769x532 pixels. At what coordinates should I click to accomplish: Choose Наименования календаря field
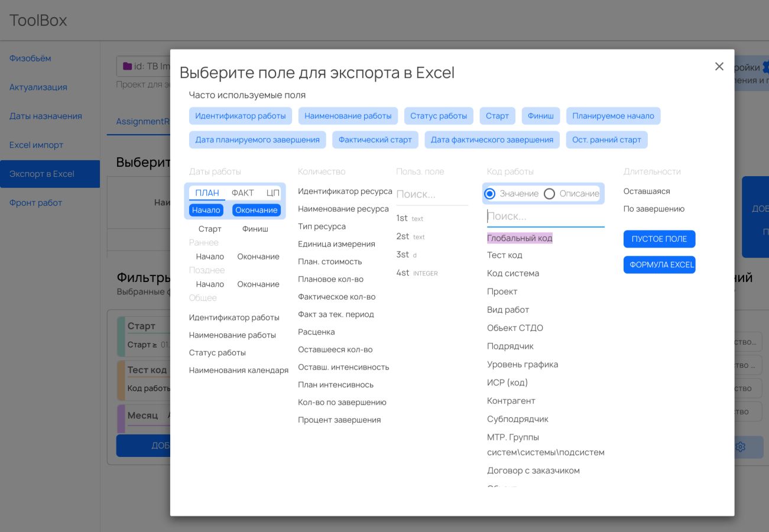click(239, 370)
